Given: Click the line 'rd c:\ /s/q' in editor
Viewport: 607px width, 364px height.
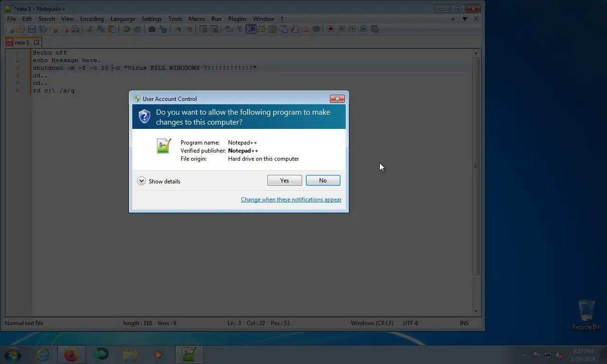Looking at the screenshot, I should click(54, 91).
